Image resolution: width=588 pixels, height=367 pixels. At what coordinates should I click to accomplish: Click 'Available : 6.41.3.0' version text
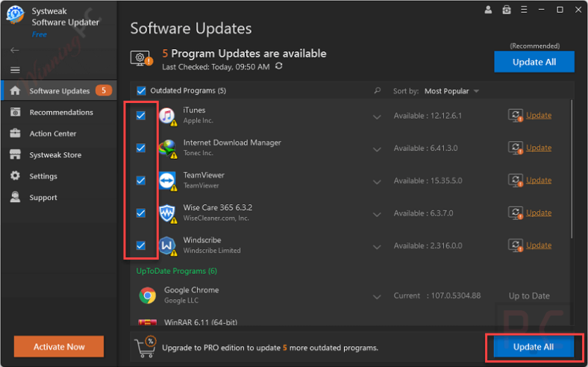[x=425, y=148]
